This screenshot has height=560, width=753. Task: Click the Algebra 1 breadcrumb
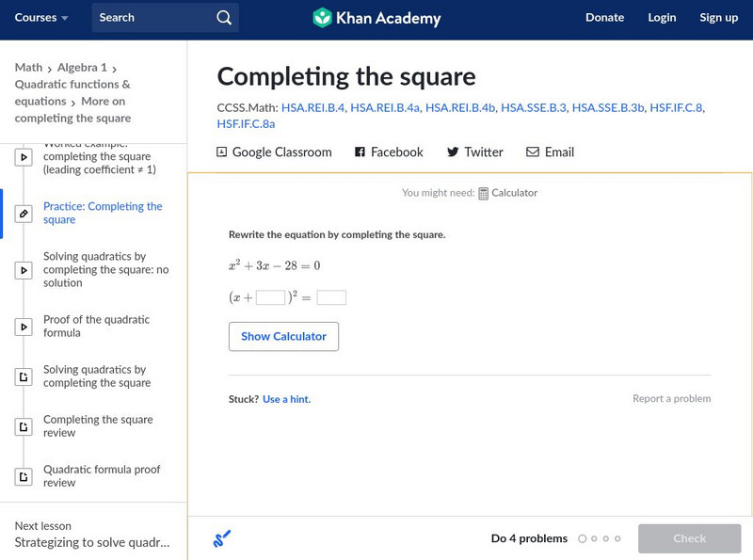[x=82, y=68]
